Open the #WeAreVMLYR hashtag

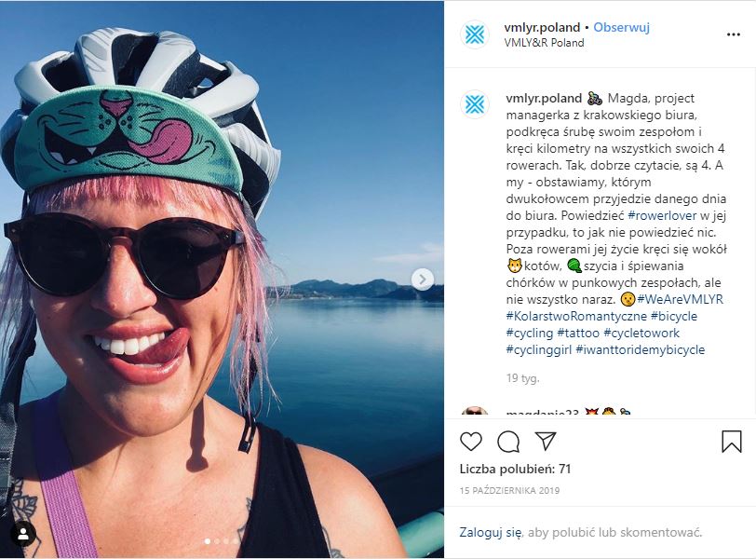[681, 299]
